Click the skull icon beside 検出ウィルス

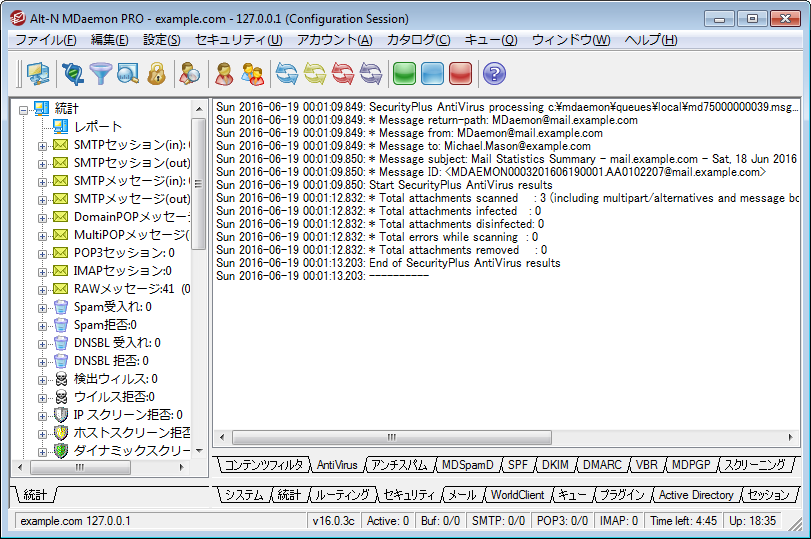pos(61,379)
